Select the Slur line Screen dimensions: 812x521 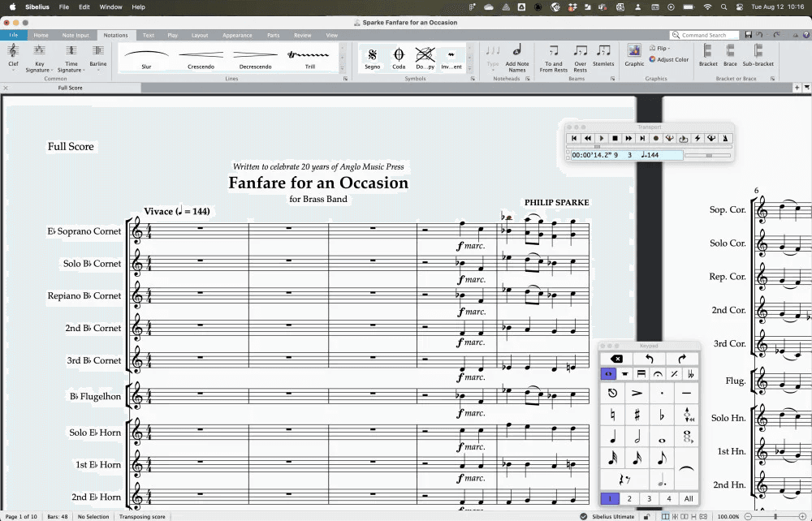146,58
